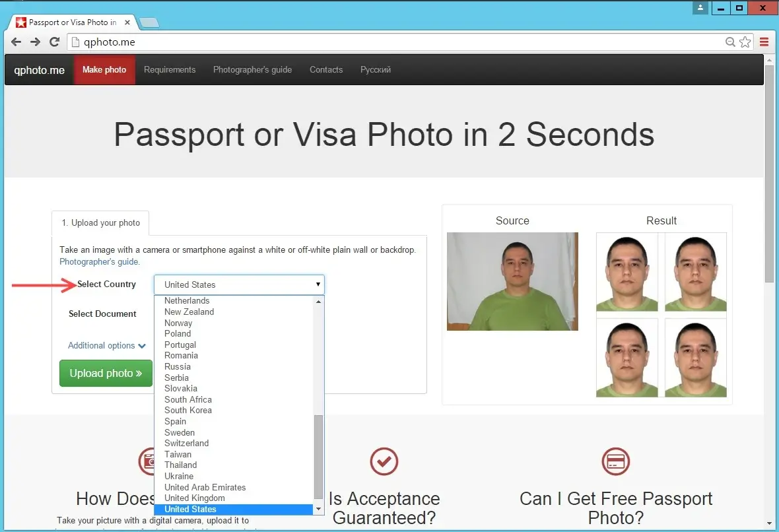779x532 pixels.
Task: Click the country list scroll-down arrow
Action: coord(318,509)
